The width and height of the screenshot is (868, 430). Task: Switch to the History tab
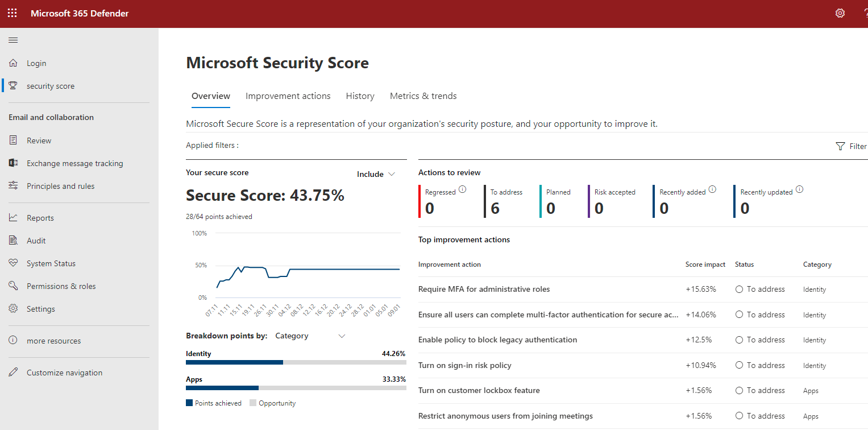[x=360, y=96]
